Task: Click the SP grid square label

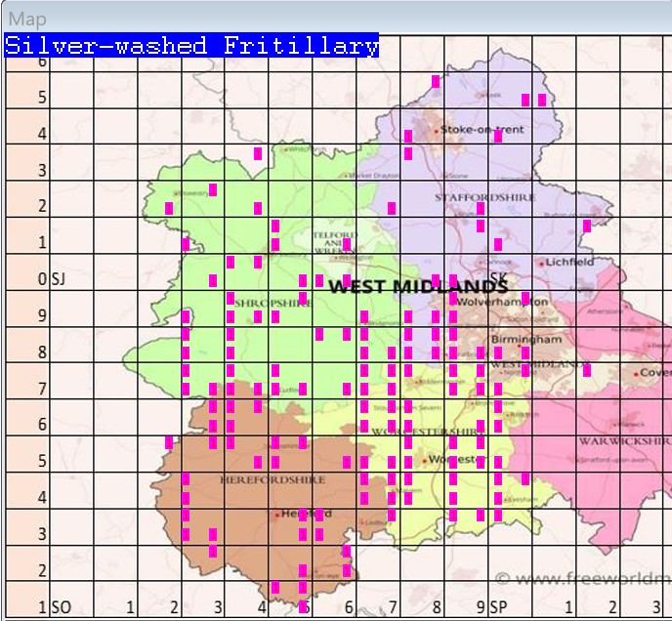Action: (x=499, y=607)
